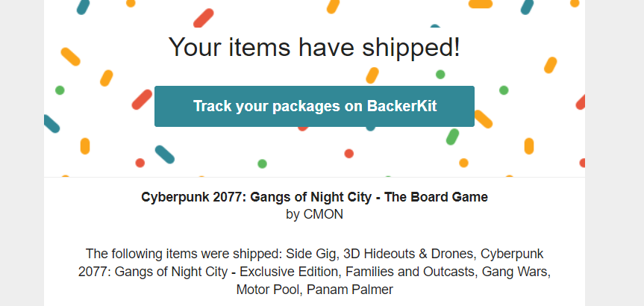Click Panam Palmer in the shipped items text

(x=350, y=290)
